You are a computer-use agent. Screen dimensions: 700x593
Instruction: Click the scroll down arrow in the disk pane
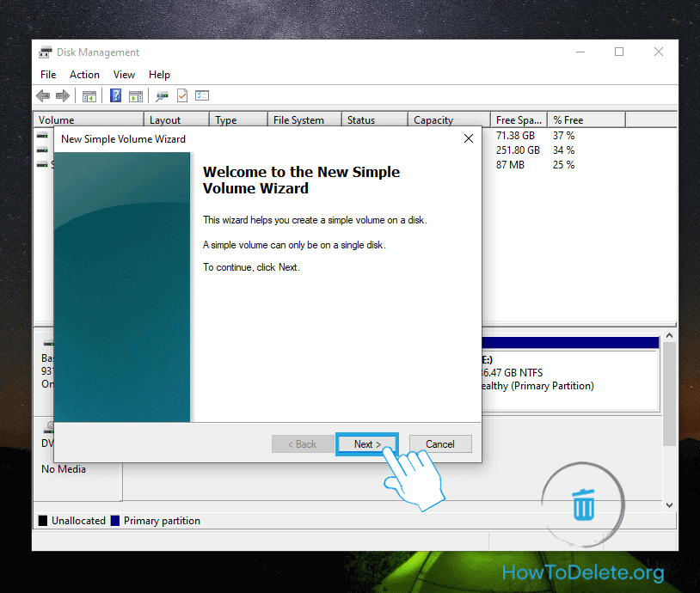pyautogui.click(x=669, y=505)
